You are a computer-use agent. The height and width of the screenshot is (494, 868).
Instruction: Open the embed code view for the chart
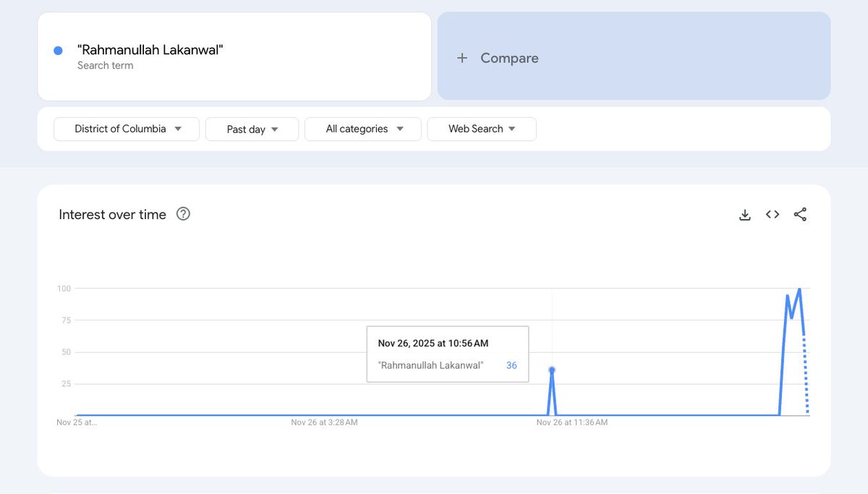pyautogui.click(x=773, y=214)
